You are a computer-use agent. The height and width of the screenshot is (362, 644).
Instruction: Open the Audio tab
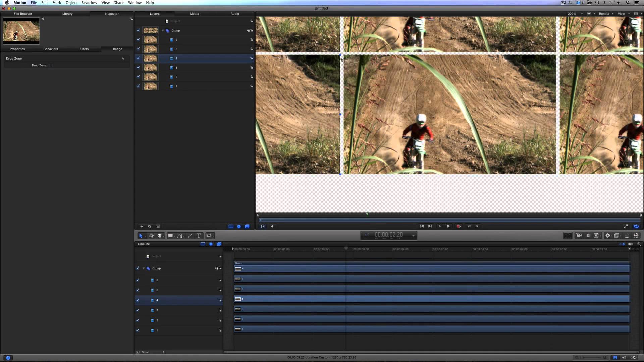(235, 14)
